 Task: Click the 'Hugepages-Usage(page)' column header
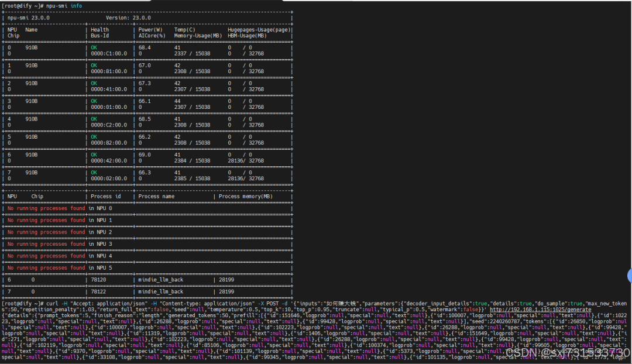pos(259,29)
